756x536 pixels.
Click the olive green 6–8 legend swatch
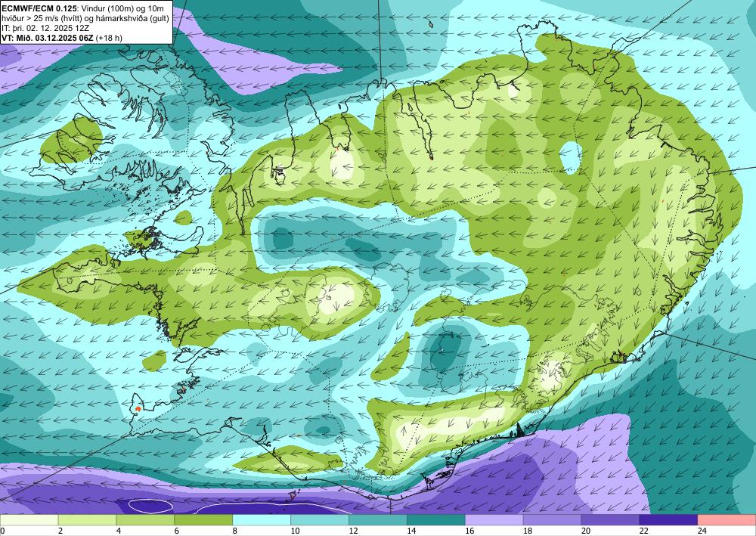(203, 520)
